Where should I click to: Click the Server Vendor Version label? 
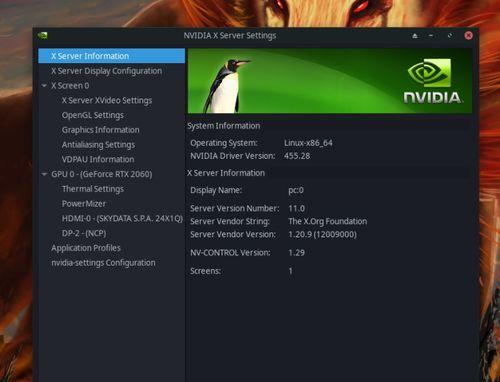(233, 234)
